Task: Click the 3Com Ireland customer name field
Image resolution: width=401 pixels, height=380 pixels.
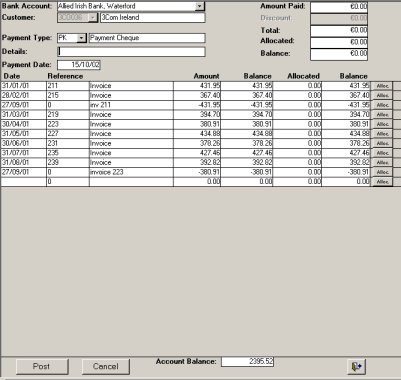Action: [x=153, y=18]
